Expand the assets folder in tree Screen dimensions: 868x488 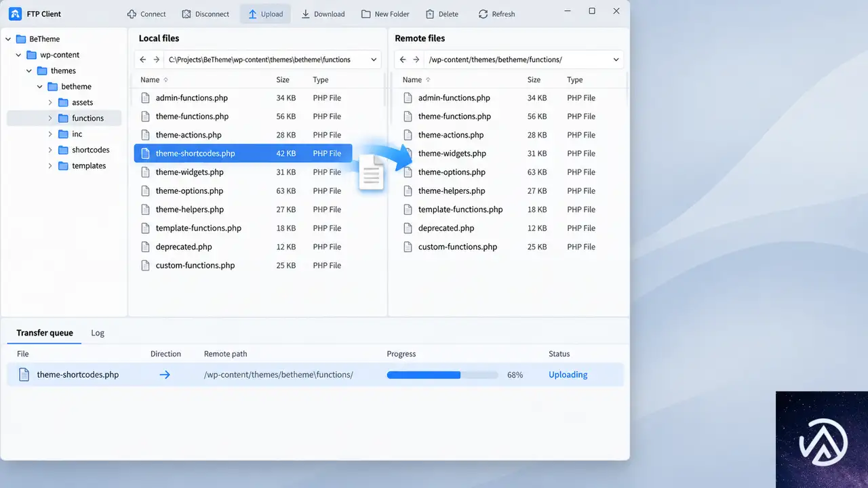(x=51, y=102)
